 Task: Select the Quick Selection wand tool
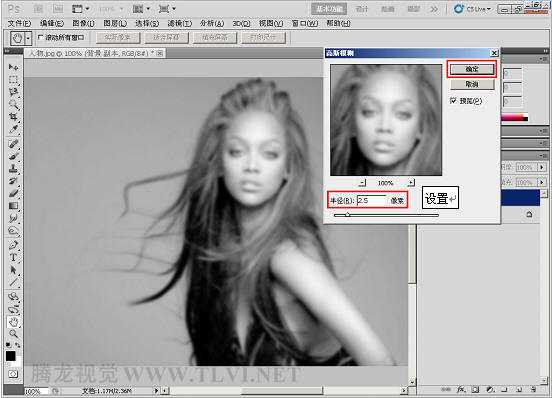pos(13,105)
